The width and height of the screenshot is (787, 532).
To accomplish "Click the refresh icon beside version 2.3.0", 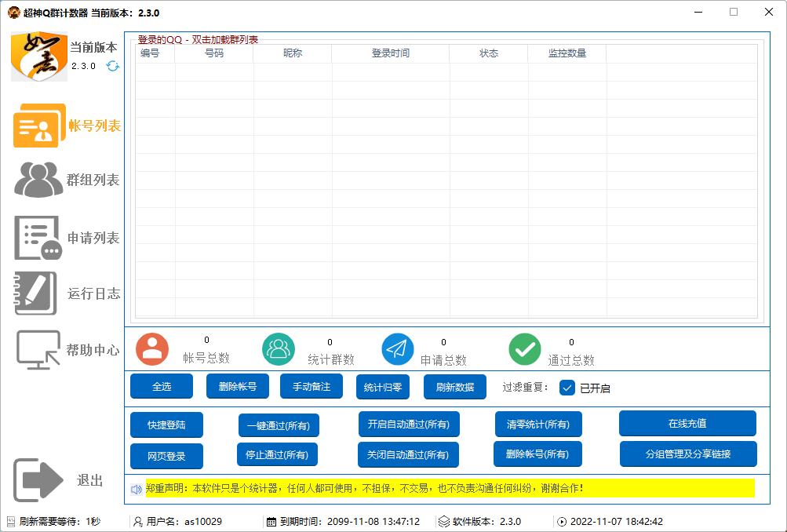I will click(x=113, y=66).
